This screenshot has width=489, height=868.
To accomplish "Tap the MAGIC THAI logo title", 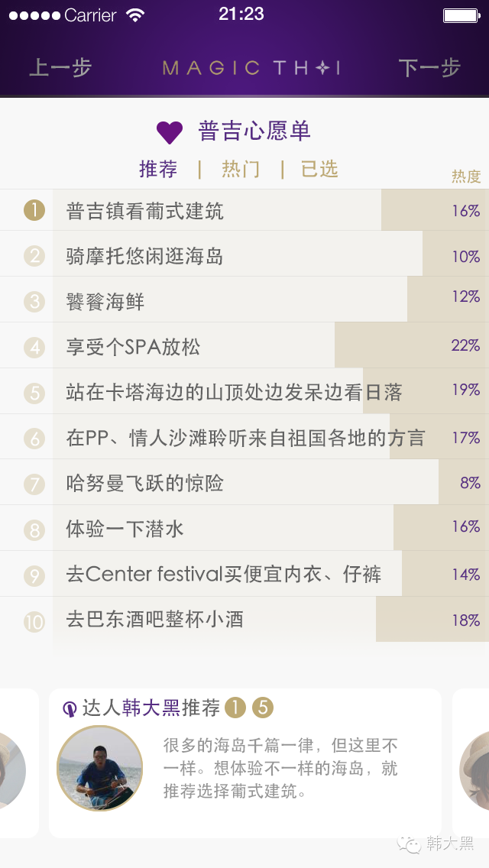I will [251, 68].
